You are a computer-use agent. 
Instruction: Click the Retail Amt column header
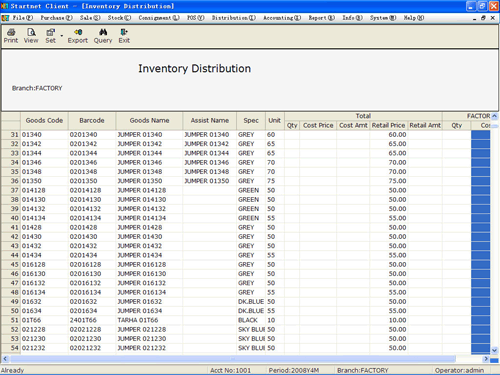[425, 125]
